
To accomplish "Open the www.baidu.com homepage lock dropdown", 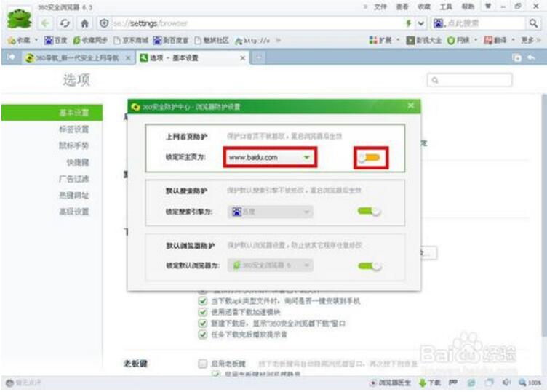I will [270, 157].
